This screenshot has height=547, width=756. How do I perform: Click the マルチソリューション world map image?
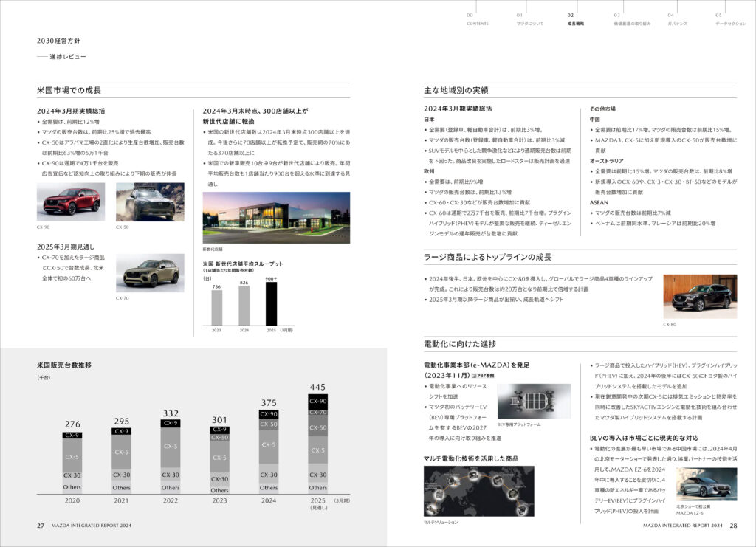[478, 491]
